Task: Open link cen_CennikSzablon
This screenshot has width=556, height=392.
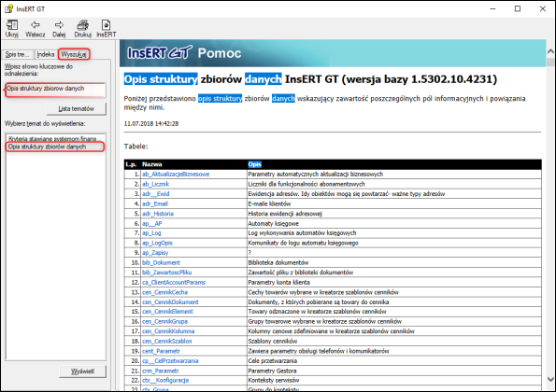Action: click(166, 341)
